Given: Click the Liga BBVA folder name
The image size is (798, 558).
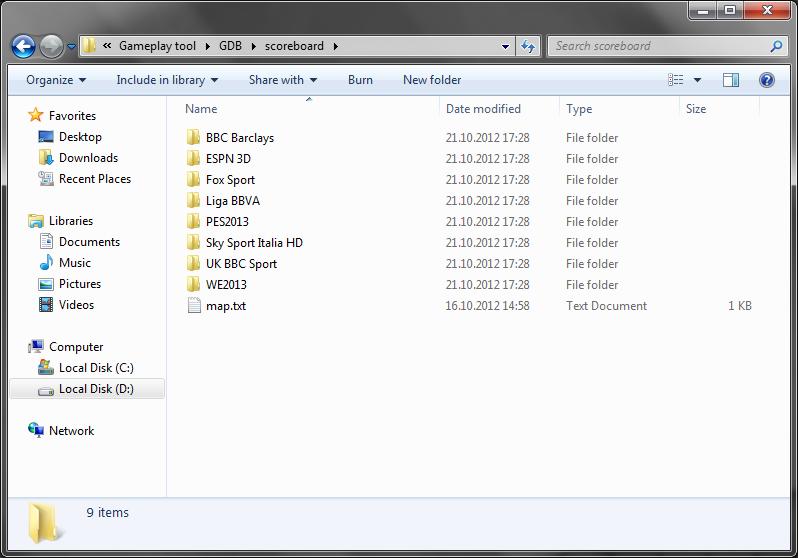Looking at the screenshot, I should tap(233, 201).
